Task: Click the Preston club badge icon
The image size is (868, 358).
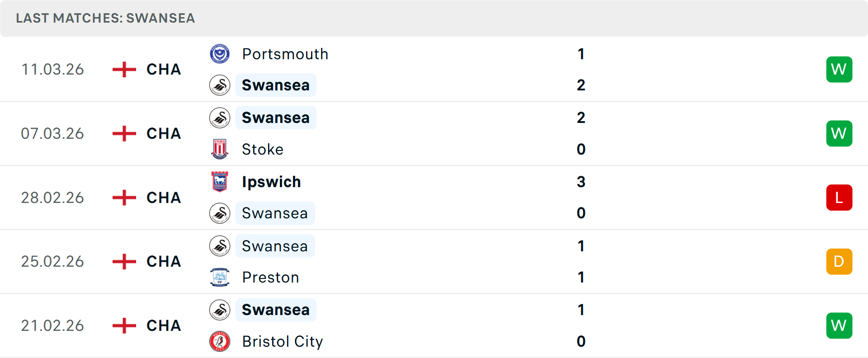Action: (220, 277)
